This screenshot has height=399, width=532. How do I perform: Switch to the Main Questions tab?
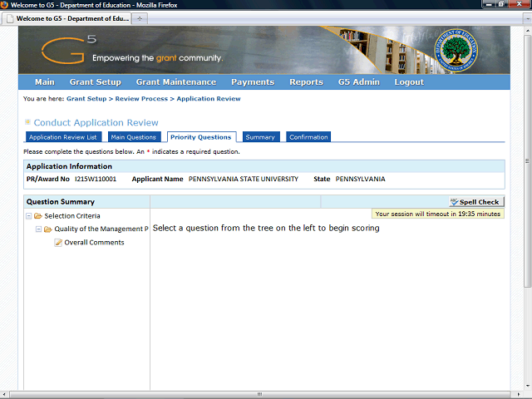pos(133,137)
